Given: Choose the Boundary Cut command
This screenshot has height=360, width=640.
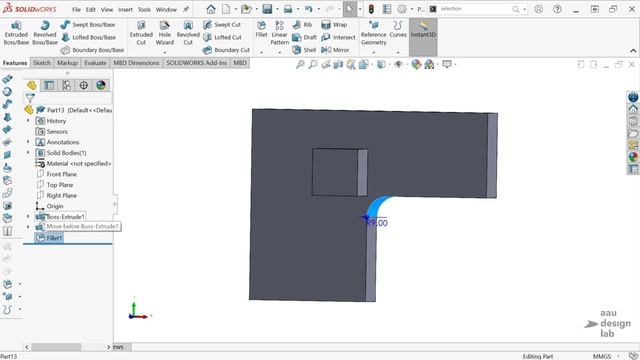Looking at the screenshot, I should [x=226, y=50].
